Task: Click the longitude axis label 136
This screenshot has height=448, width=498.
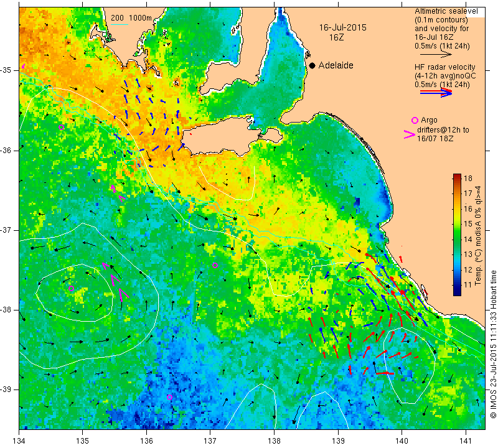Action: pyautogui.click(x=146, y=441)
